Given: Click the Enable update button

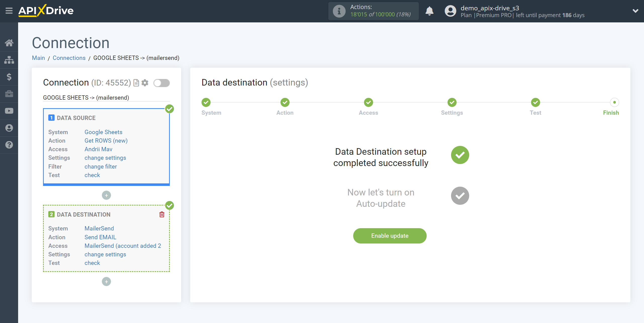Looking at the screenshot, I should [389, 236].
